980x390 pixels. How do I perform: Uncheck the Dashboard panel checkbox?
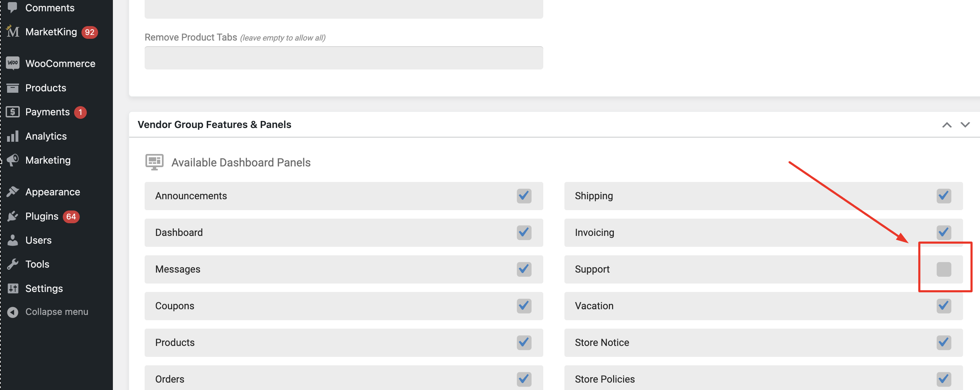click(524, 232)
